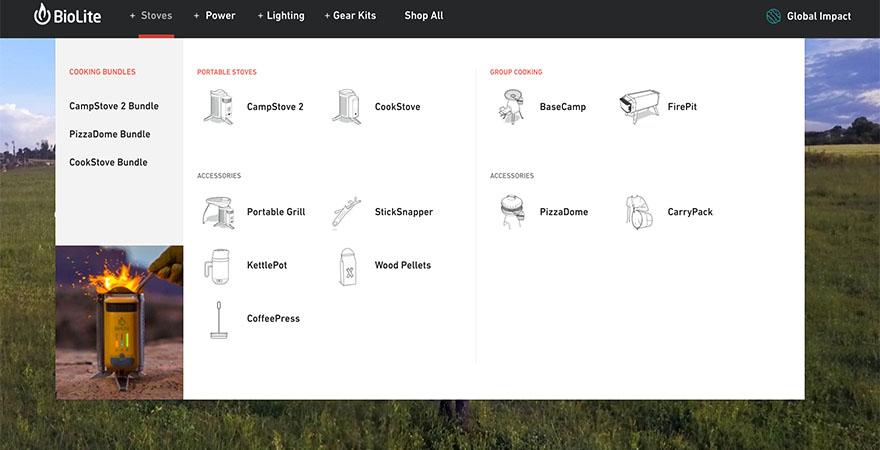
Task: Expand the Gear Kits menu
Action: [350, 16]
